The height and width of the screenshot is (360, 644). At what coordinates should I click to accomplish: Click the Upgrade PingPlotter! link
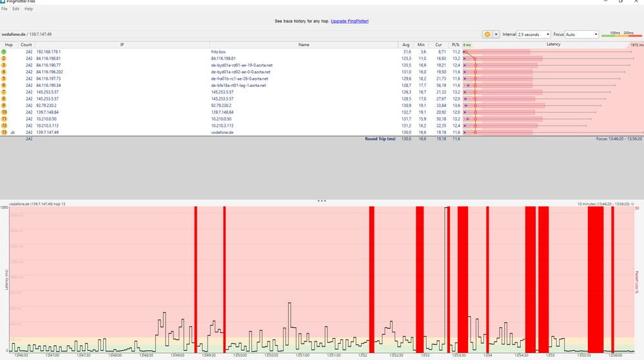pyautogui.click(x=349, y=21)
